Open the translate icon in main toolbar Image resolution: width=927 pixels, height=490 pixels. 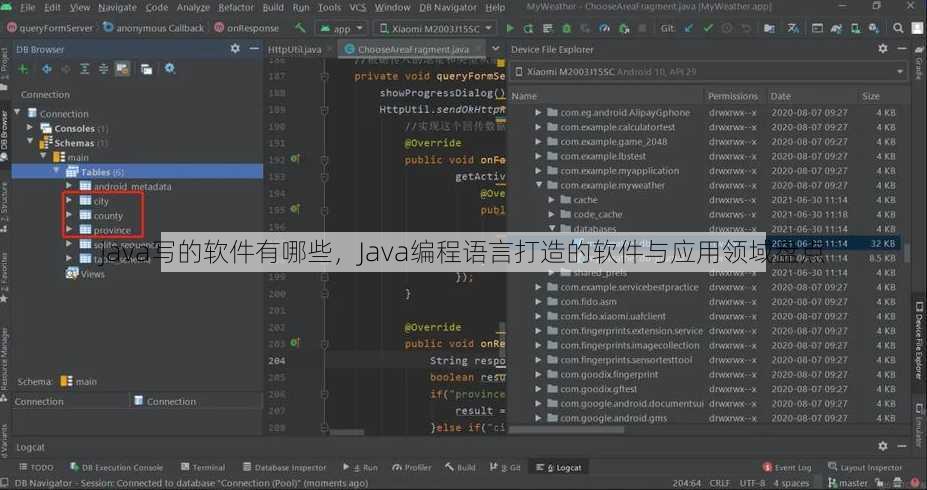[x=793, y=28]
